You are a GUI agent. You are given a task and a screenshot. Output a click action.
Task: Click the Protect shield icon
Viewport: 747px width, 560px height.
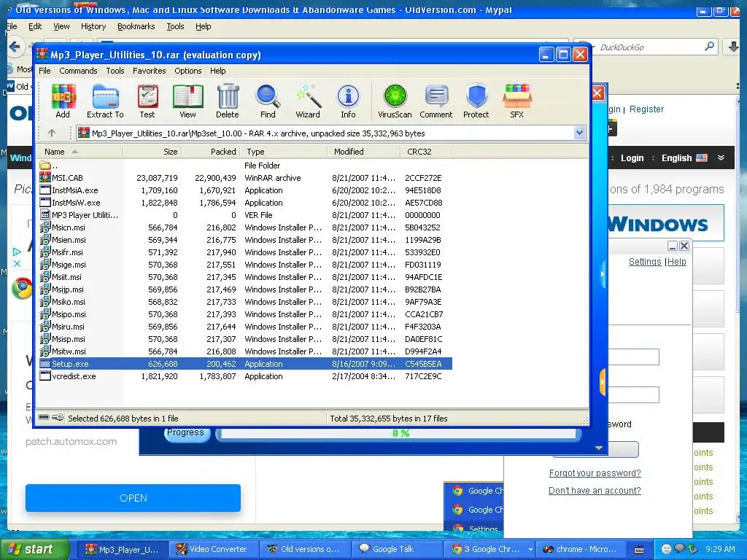pyautogui.click(x=476, y=101)
